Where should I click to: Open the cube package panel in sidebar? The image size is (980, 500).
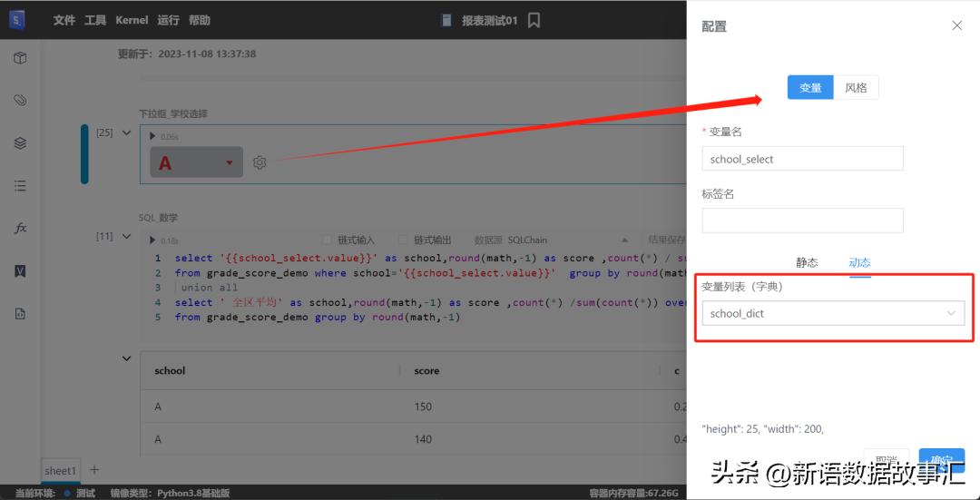20,58
